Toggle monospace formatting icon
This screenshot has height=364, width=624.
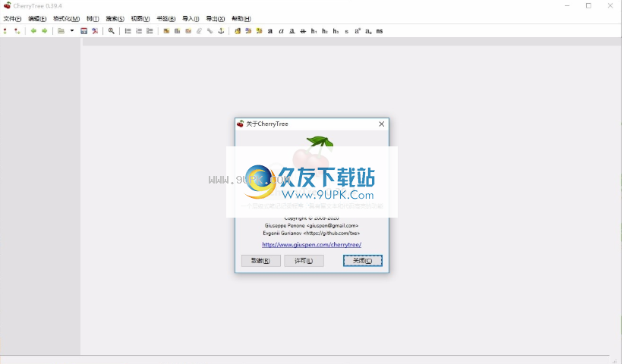(x=380, y=31)
